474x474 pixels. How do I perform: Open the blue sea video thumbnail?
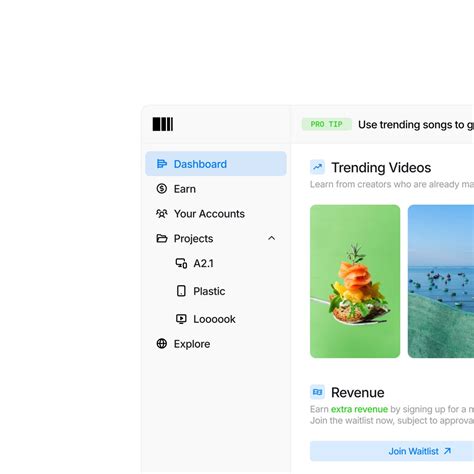click(x=441, y=281)
